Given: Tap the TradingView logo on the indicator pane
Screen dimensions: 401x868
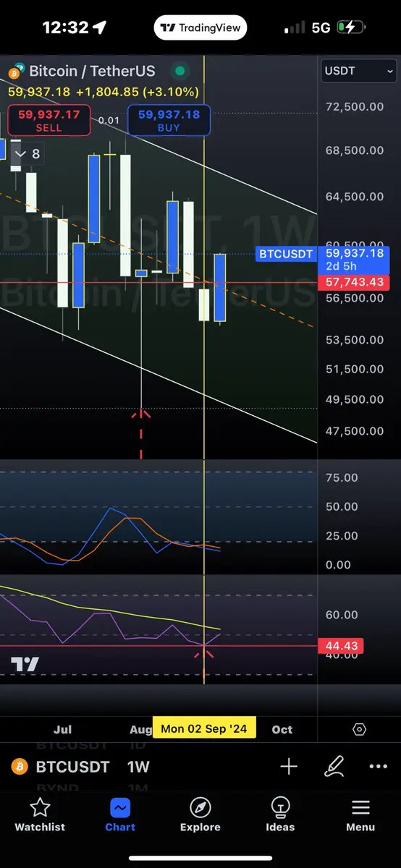Looking at the screenshot, I should point(25,664).
